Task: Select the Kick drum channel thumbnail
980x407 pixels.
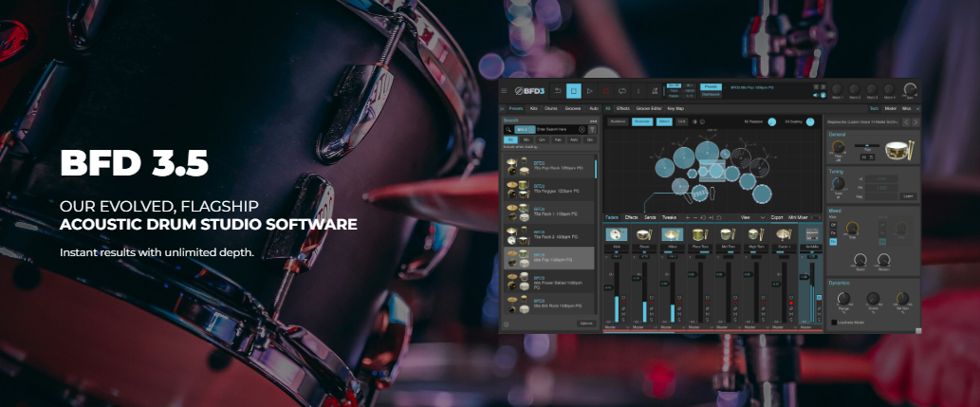Action: [x=617, y=234]
